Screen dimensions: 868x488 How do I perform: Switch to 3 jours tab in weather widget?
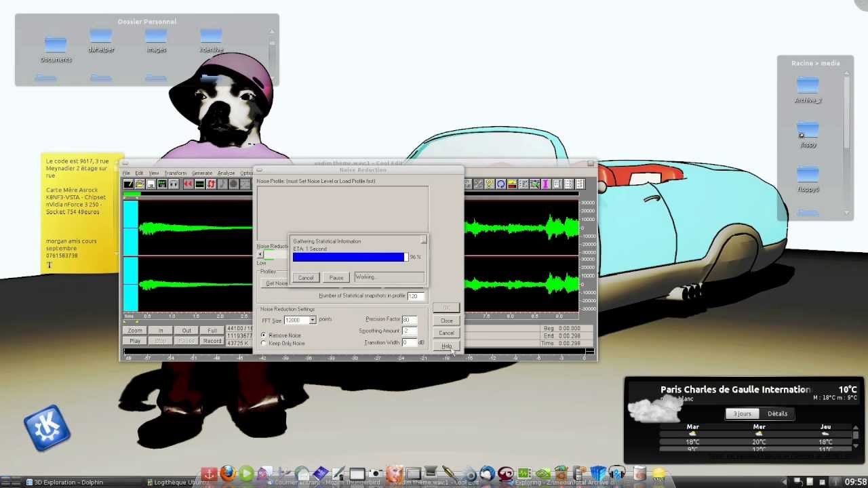[743, 413]
